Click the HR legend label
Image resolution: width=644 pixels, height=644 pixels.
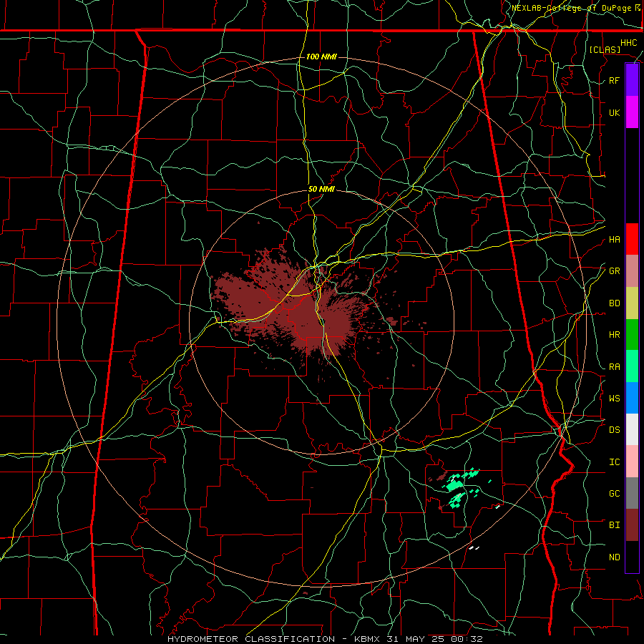(614, 335)
